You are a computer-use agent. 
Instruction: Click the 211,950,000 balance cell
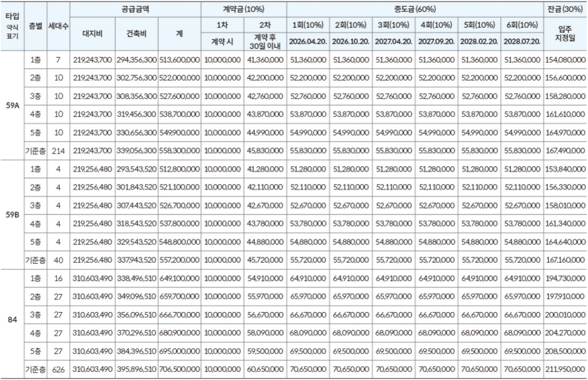point(565,370)
